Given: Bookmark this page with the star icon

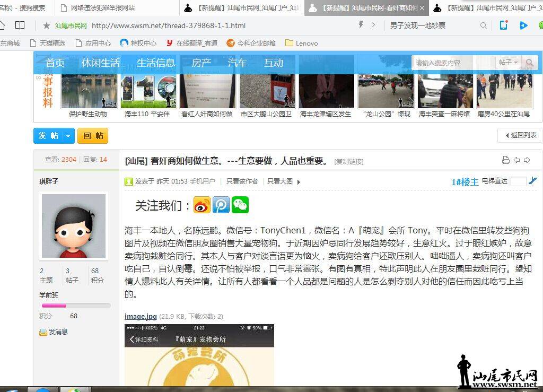Looking at the screenshot, I should tap(47, 25).
